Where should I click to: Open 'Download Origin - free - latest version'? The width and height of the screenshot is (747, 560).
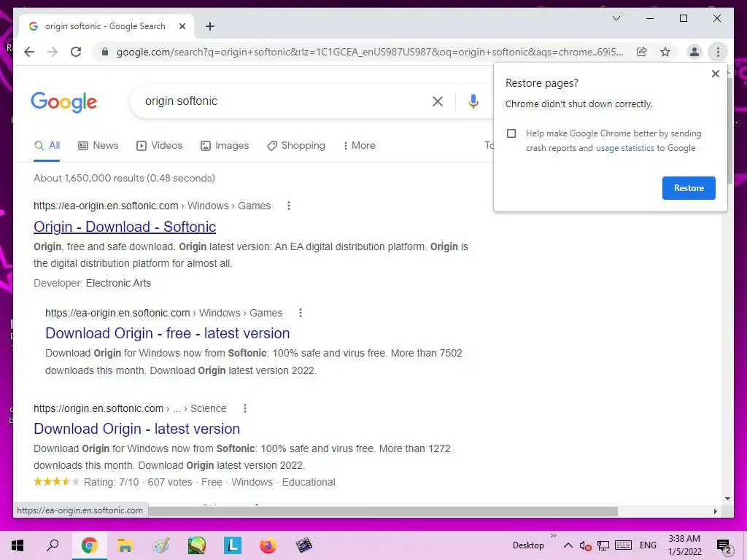click(x=168, y=333)
